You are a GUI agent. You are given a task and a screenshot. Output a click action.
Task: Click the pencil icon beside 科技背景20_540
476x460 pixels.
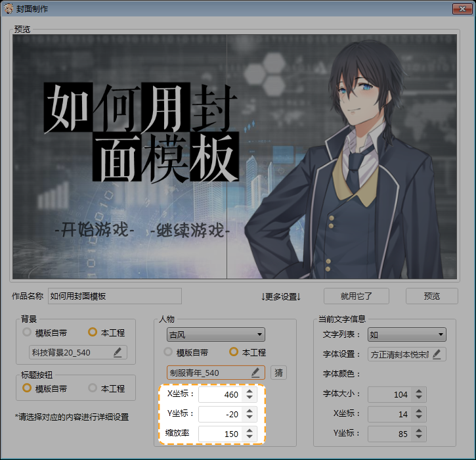[118, 353]
